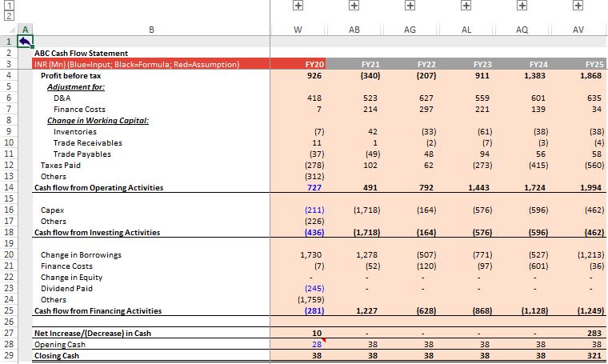This screenshot has width=608, height=364.
Task: Click the back arrow icon in cell A1
Action: click(x=25, y=41)
